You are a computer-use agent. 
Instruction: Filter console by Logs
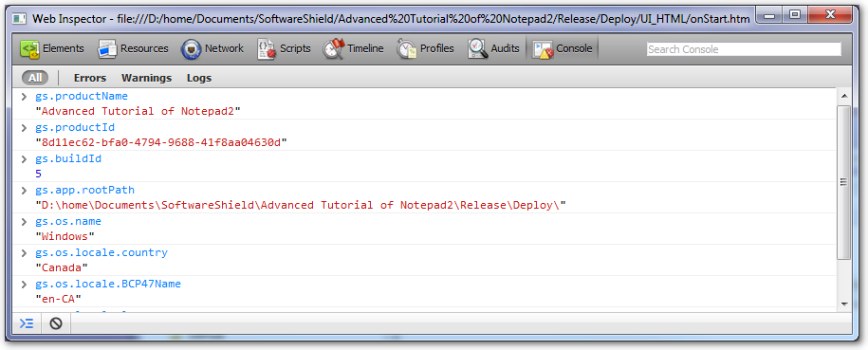(x=199, y=78)
